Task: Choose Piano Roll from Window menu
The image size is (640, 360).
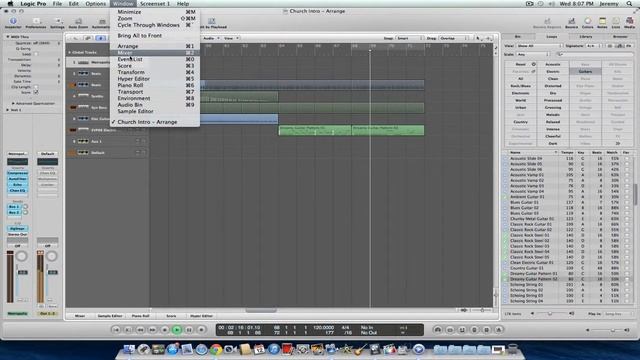Action: [155, 85]
